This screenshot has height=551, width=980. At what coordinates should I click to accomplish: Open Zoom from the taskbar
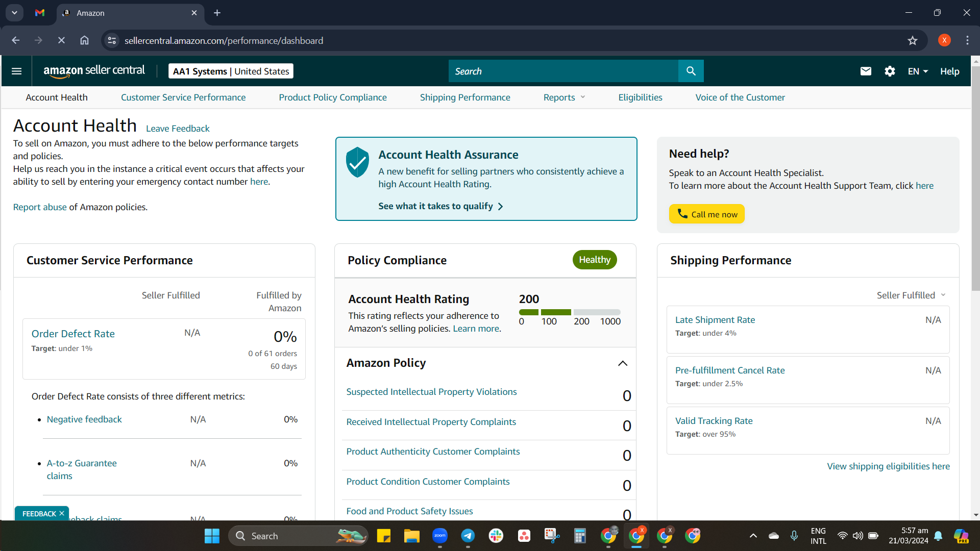[x=439, y=536]
